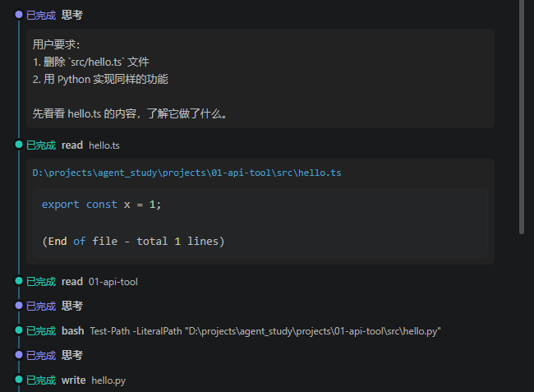Click the 已完成 status label of write hello.py
This screenshot has height=392, width=534.
[41, 380]
